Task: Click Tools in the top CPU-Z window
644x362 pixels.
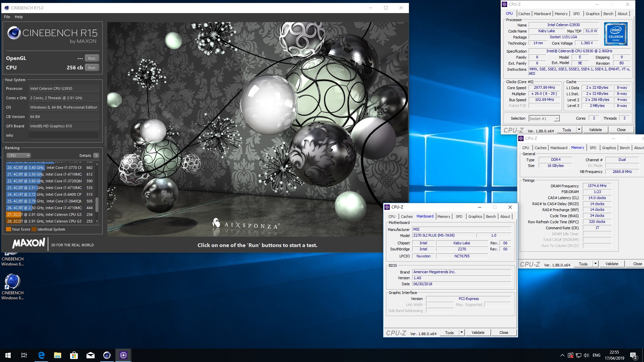Action: 567,130
